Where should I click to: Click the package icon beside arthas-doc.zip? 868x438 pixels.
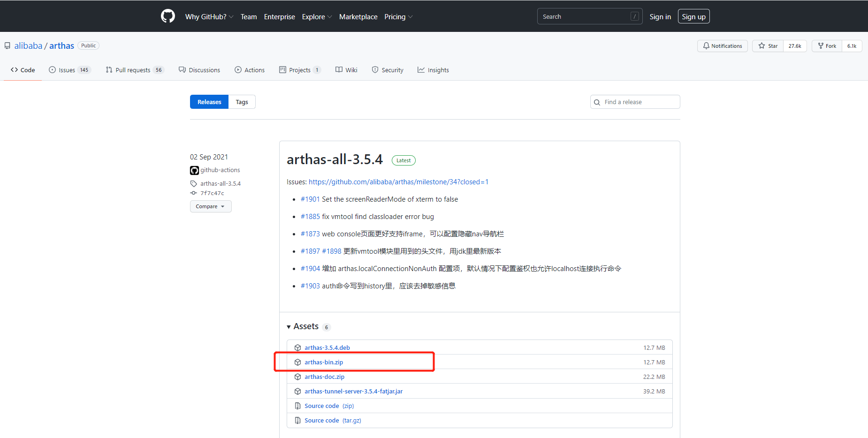(297, 377)
